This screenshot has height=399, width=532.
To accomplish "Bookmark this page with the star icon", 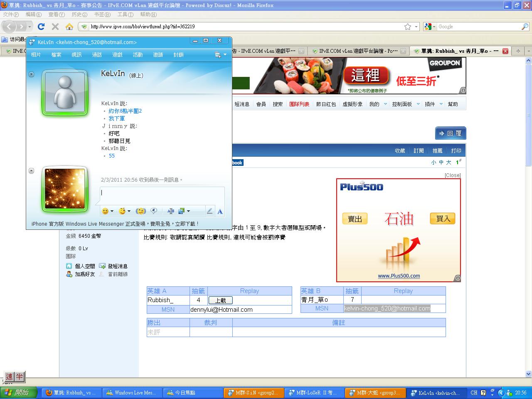I will (408, 27).
